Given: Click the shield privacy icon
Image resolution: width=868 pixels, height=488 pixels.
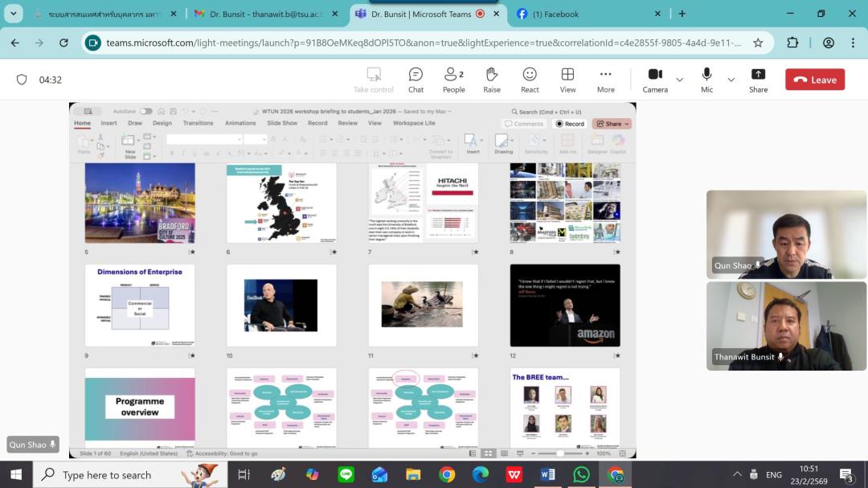Looking at the screenshot, I should [x=22, y=80].
